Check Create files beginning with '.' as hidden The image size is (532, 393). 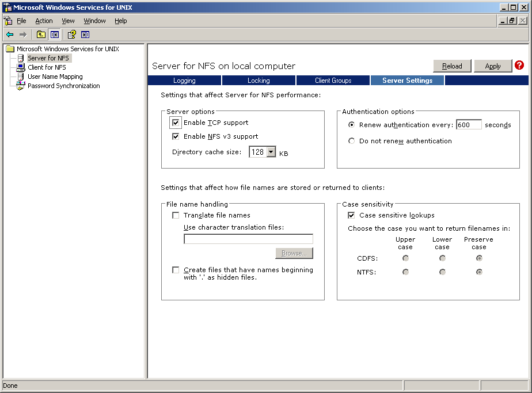click(x=176, y=270)
